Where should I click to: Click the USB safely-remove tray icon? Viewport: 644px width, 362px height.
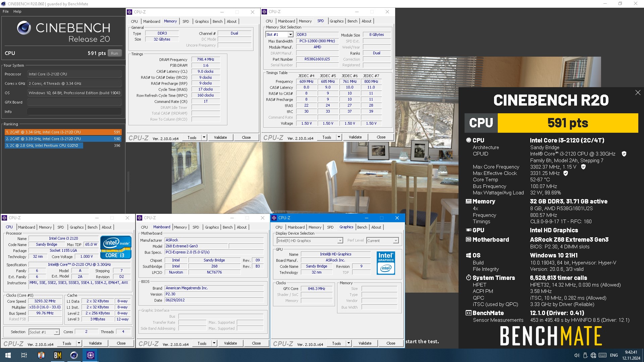[585, 355]
